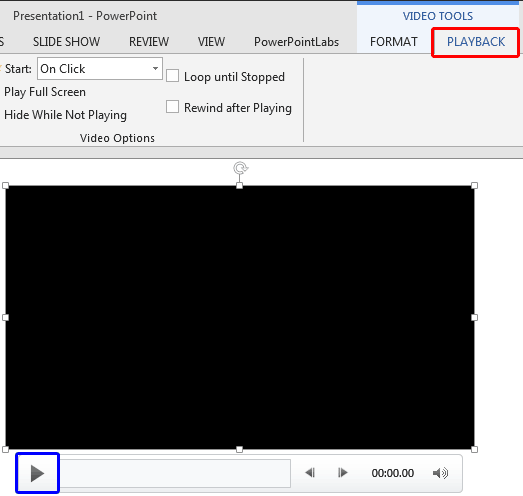Switch to the VIEW tab
The width and height of the screenshot is (523, 496).
tap(211, 42)
